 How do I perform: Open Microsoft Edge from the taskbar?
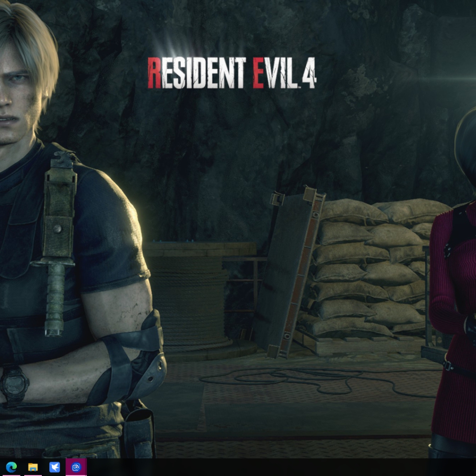click(11, 467)
